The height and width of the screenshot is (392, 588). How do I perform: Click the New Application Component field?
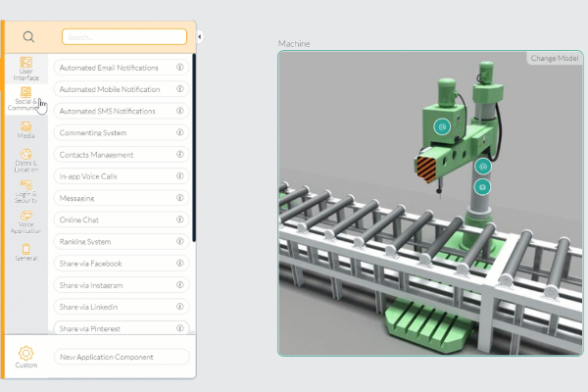[121, 357]
